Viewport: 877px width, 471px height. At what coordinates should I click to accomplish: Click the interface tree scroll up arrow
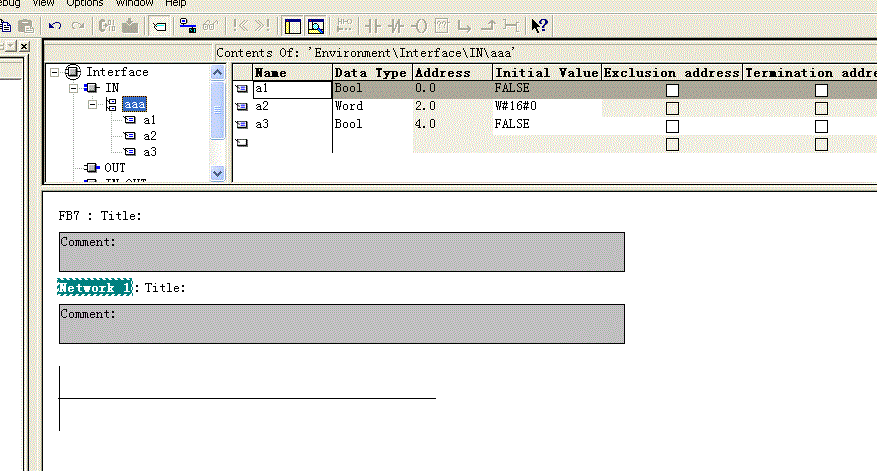[x=217, y=72]
